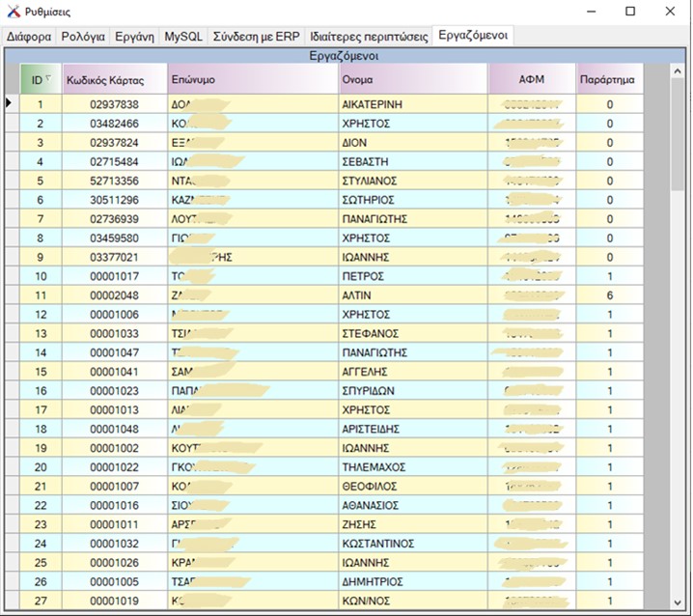Select the Ιδιαίτερες περιπτώσεις tab
This screenshot has width=693, height=616.
coord(369,36)
